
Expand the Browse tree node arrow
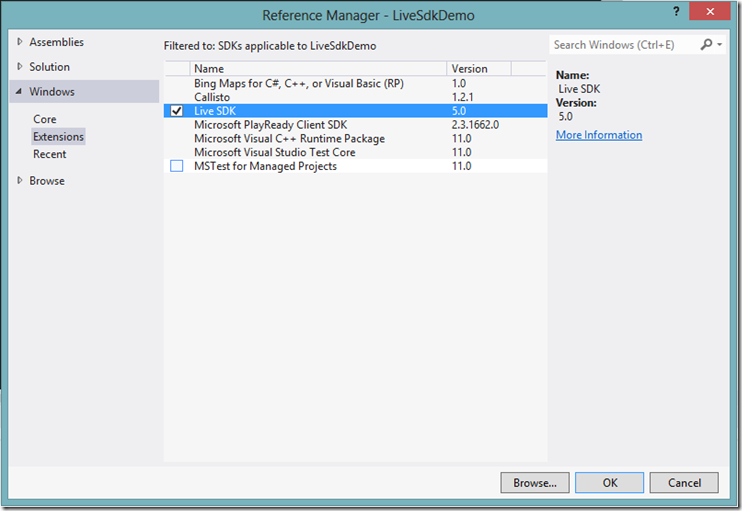coord(19,180)
